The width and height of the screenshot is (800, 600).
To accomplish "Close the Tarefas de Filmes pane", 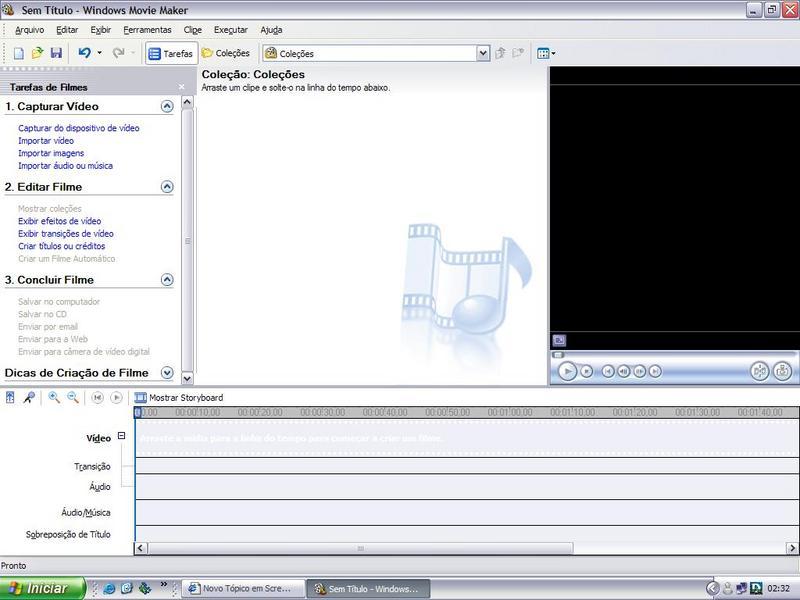I will [182, 87].
